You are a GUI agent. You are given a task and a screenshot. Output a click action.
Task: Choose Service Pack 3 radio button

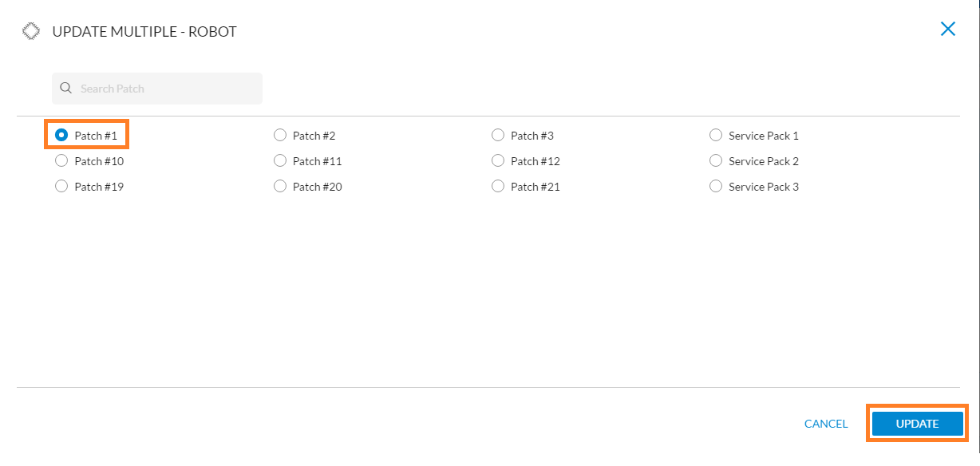click(716, 187)
